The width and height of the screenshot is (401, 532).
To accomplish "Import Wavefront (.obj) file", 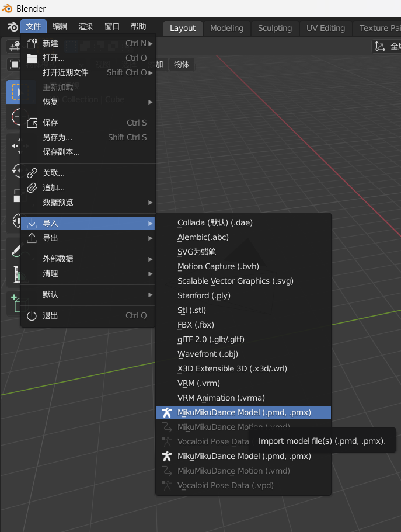I will (243, 354).
